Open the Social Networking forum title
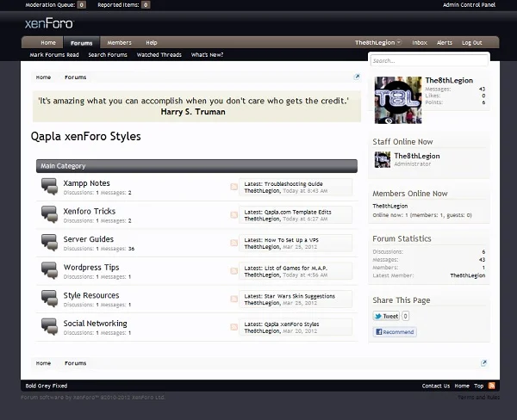The width and height of the screenshot is (517, 420). (96, 324)
